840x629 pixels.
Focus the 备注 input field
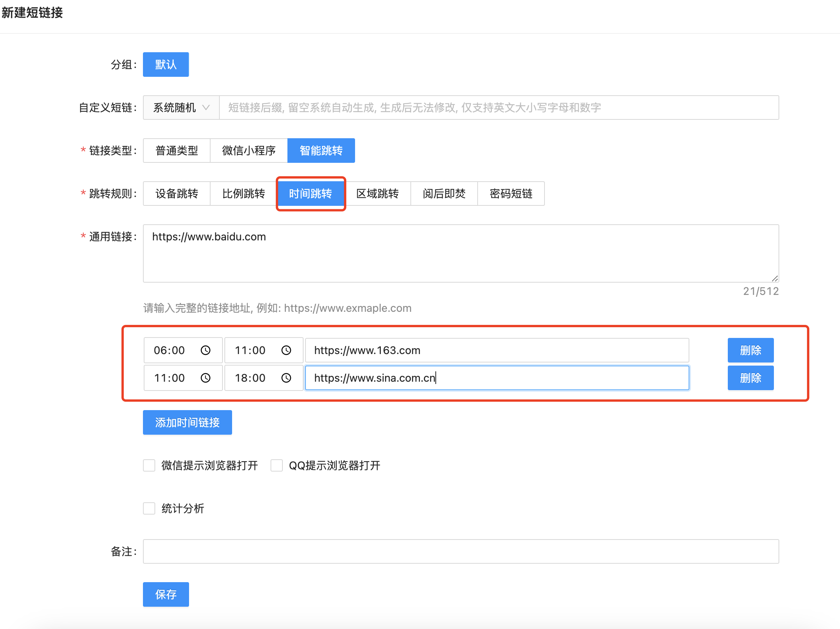461,551
